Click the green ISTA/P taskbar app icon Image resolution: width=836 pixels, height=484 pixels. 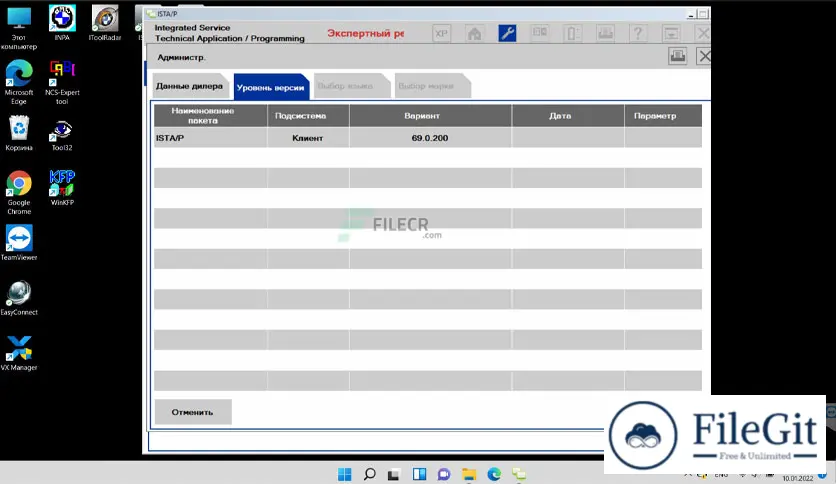(x=519, y=474)
